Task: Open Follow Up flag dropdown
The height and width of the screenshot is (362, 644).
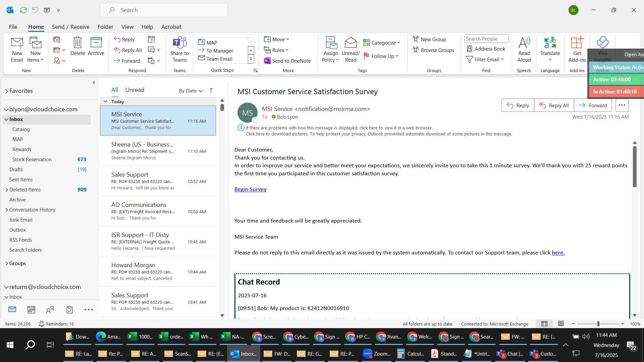Action: point(381,56)
